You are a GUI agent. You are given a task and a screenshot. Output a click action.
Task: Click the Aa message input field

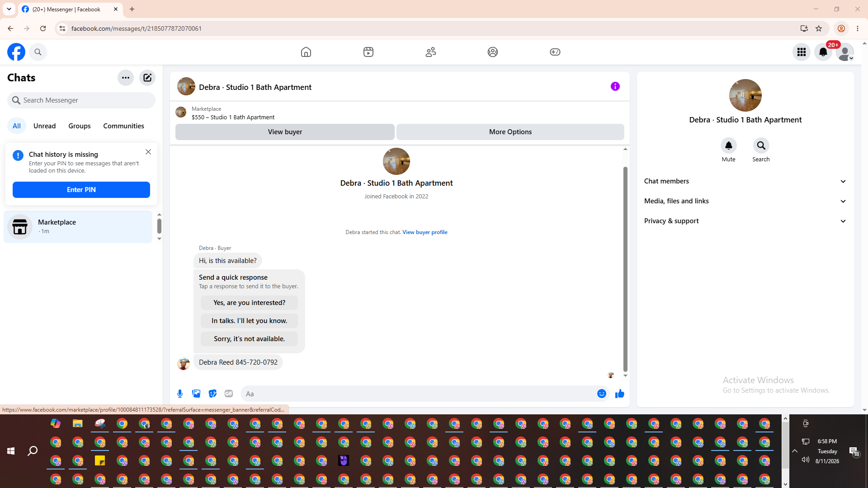(418, 394)
